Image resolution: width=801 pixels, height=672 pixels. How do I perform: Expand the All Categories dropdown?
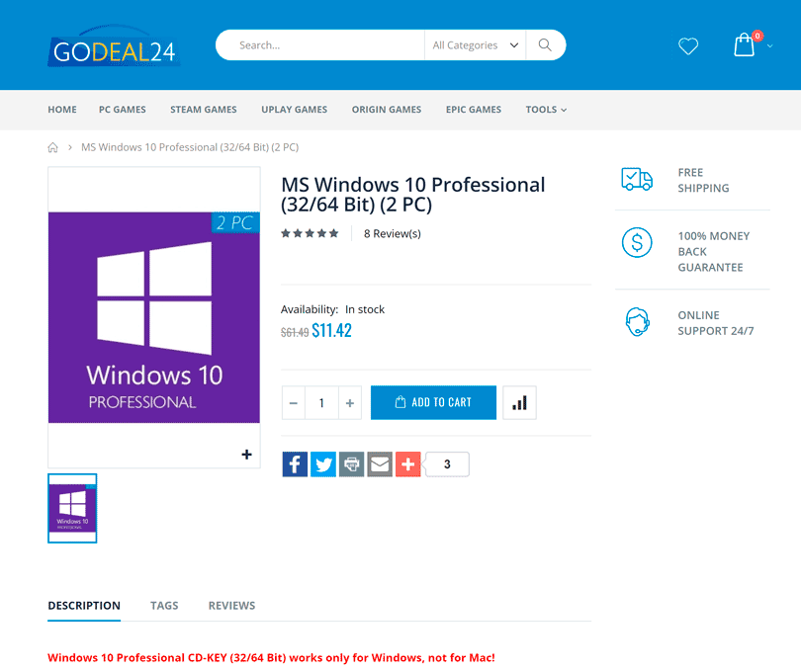476,45
